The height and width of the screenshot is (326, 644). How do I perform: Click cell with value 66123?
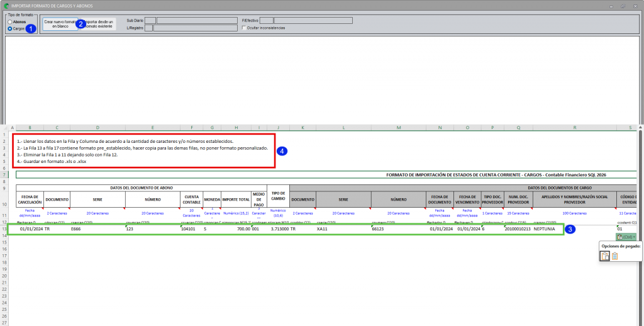(x=398, y=228)
